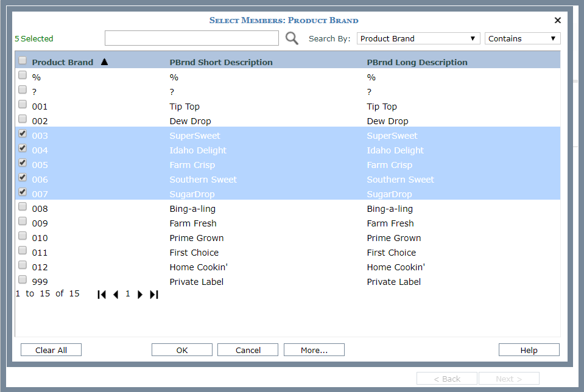Check 010 Prime Grown checkbox

pos(23,236)
